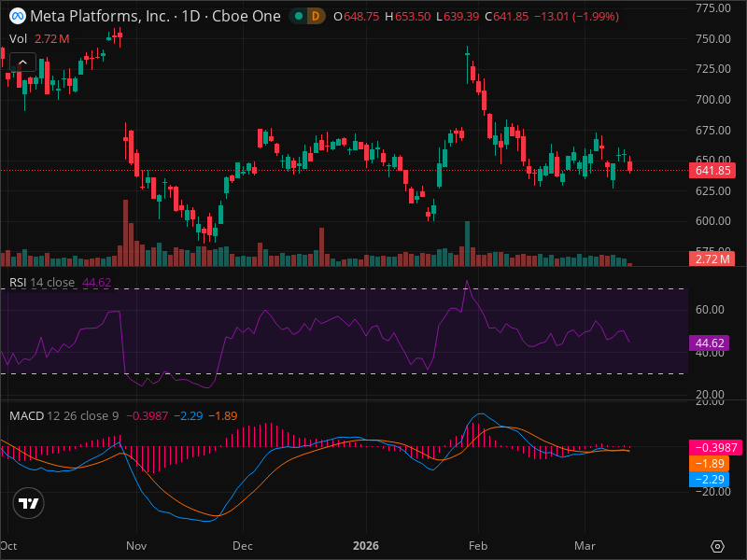Screen dimensions: 747x560
Task: Click the close price C641.85 value
Action: (507, 17)
